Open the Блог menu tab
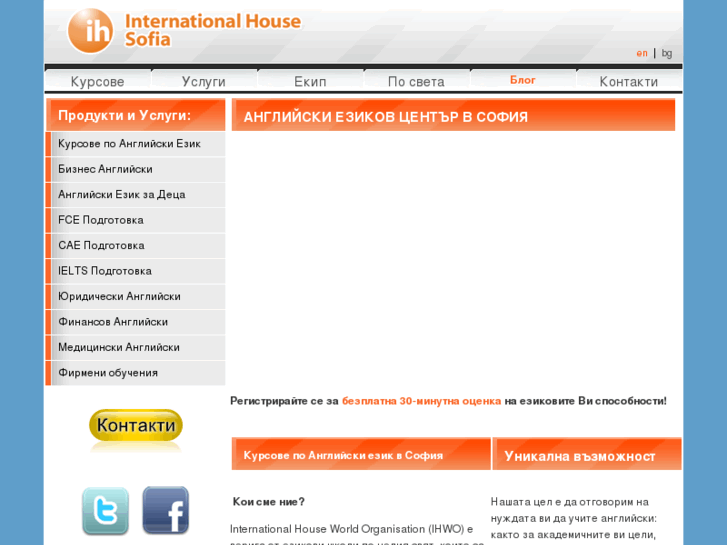The image size is (727, 545). click(523, 80)
